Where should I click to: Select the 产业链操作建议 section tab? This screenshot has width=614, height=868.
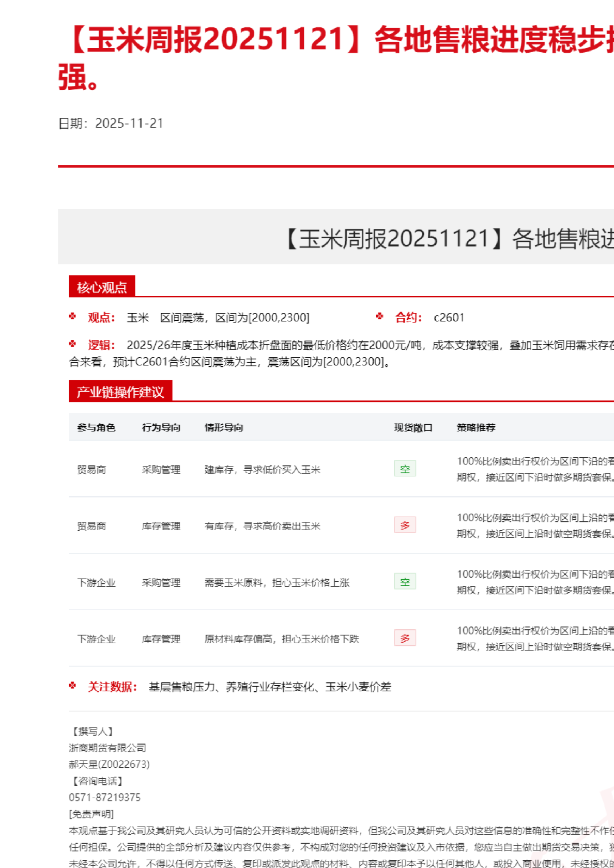pos(120,392)
